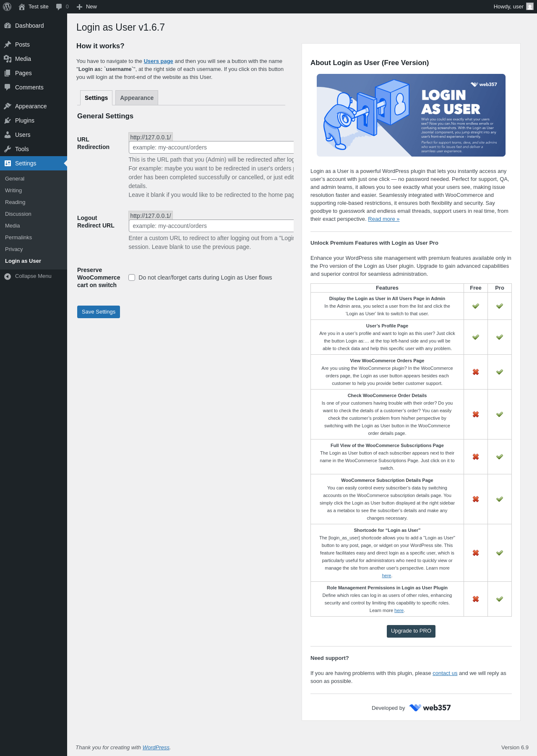Click the here link under Role Management
The image size is (537, 756).
(x=399, y=611)
